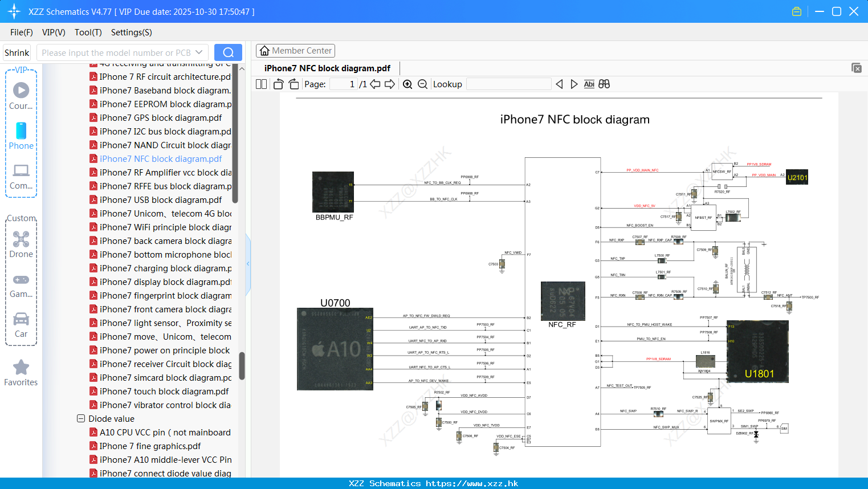Open iPhone7 back camera block diagram

point(160,241)
